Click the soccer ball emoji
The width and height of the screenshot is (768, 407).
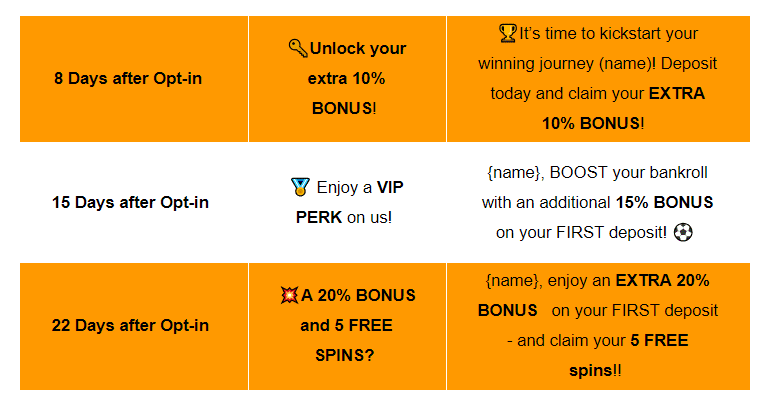[x=683, y=232]
